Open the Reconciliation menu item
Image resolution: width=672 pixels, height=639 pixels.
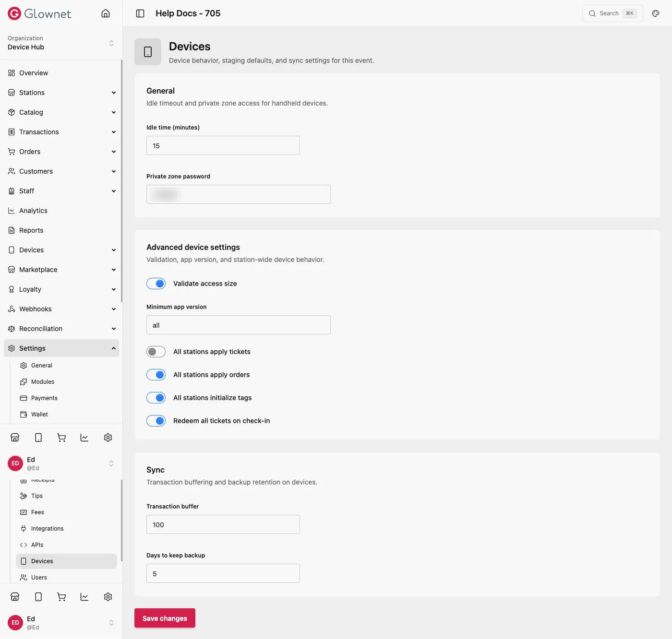pyautogui.click(x=61, y=329)
